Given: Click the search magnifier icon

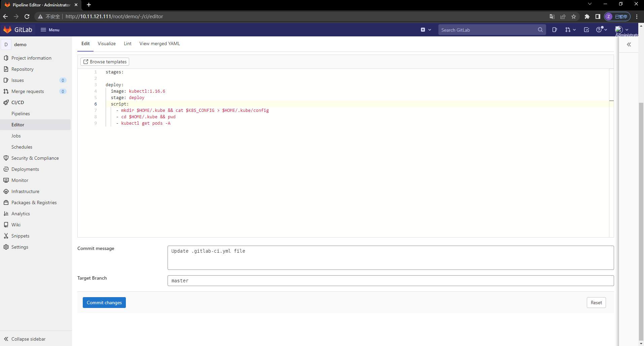Looking at the screenshot, I should pos(540,30).
